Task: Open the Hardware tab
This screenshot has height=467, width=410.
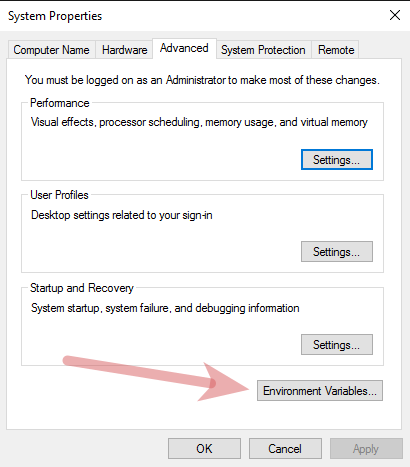Action: pos(124,50)
